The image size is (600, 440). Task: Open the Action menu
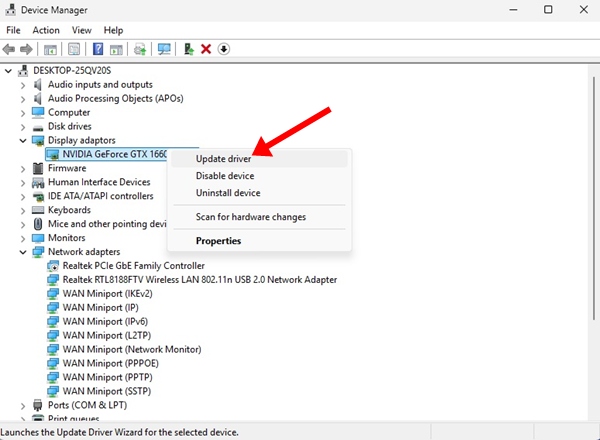(x=46, y=30)
